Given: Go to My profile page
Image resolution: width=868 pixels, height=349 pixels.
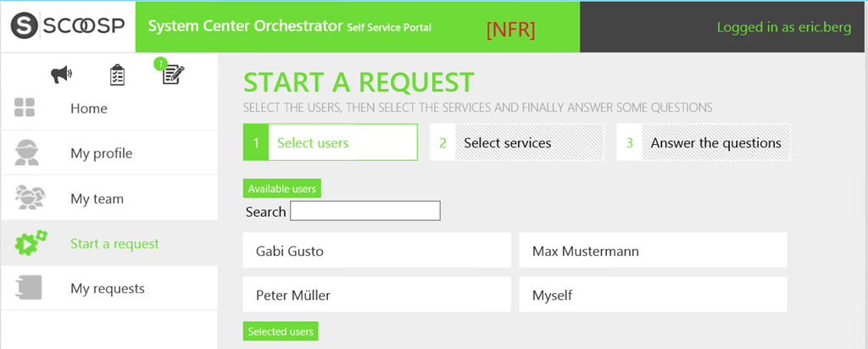Looking at the screenshot, I should (101, 153).
